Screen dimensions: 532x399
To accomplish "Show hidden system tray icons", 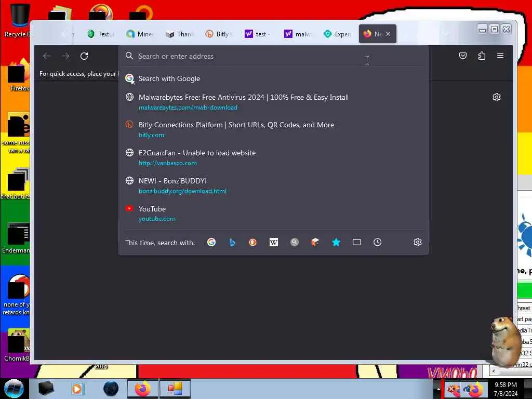I will [x=438, y=389].
